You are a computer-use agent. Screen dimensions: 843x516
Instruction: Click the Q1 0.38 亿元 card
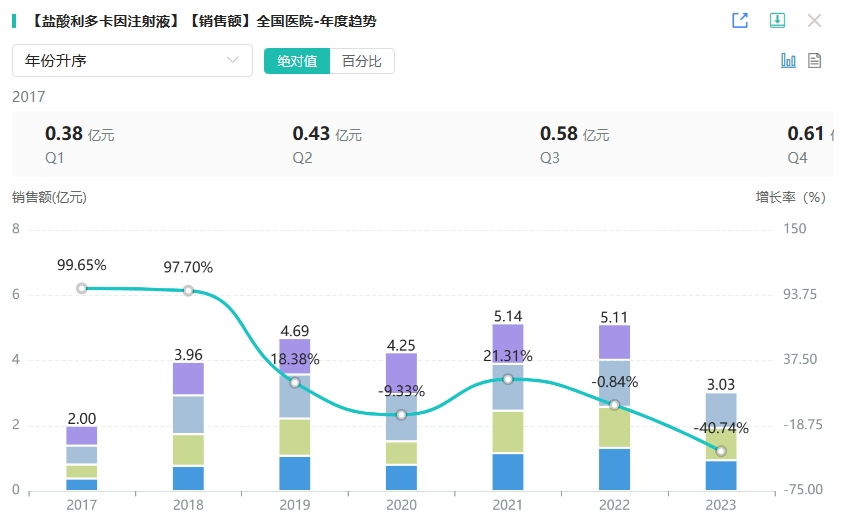pyautogui.click(x=80, y=145)
